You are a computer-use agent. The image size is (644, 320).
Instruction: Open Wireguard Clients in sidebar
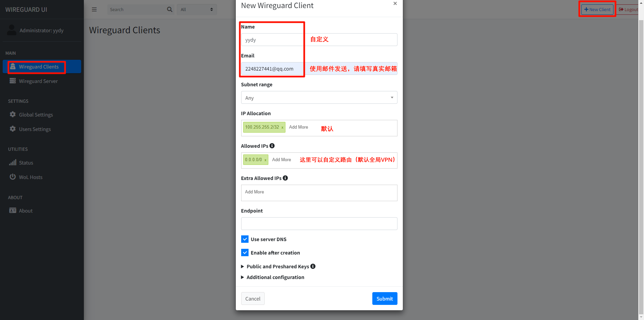(x=42, y=66)
